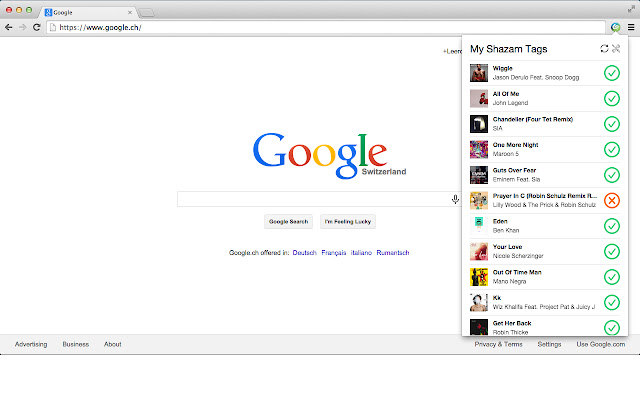Click the Google Search button
Image resolution: width=640 pixels, height=400 pixels.
coord(289,222)
